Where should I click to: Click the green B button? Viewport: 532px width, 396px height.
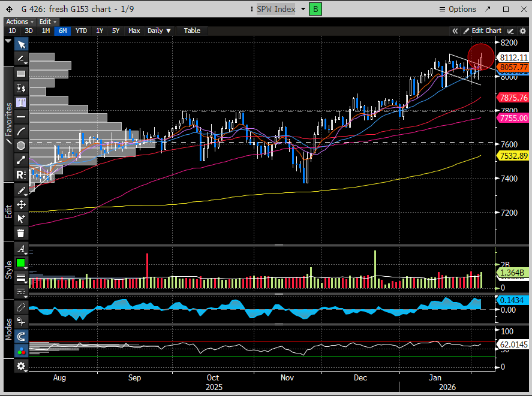[x=315, y=9]
